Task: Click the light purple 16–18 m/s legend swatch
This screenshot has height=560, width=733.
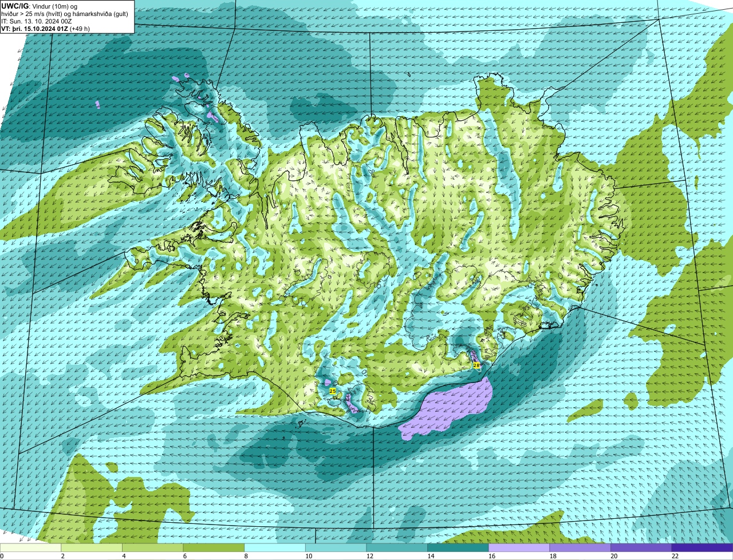Action: 519,547
